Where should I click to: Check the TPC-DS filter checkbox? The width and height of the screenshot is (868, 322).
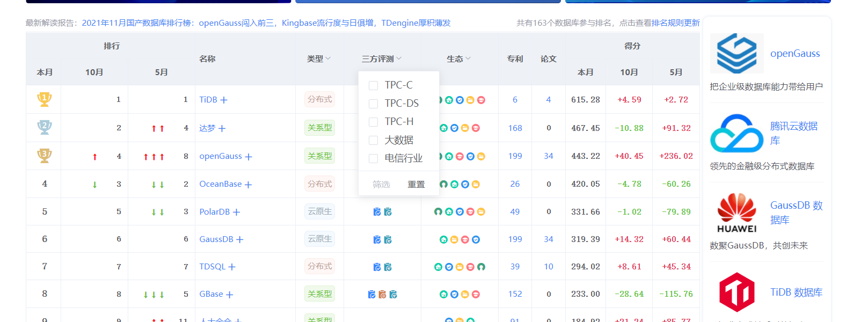point(373,104)
